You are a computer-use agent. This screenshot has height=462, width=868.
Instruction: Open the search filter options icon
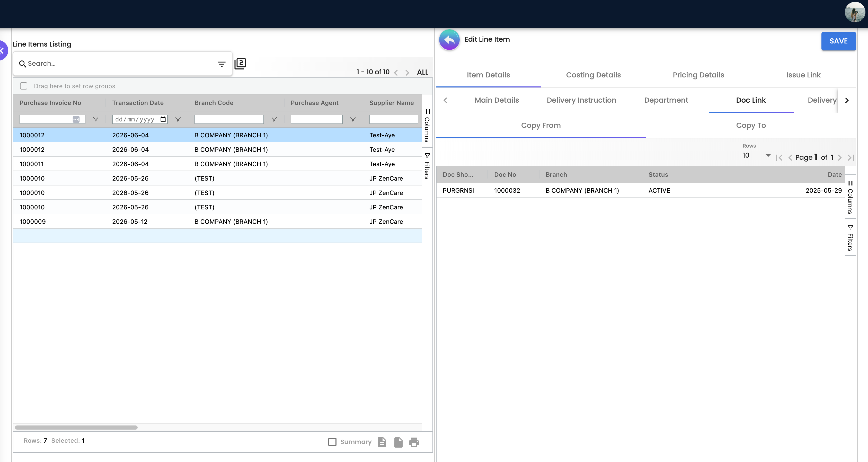coord(222,64)
